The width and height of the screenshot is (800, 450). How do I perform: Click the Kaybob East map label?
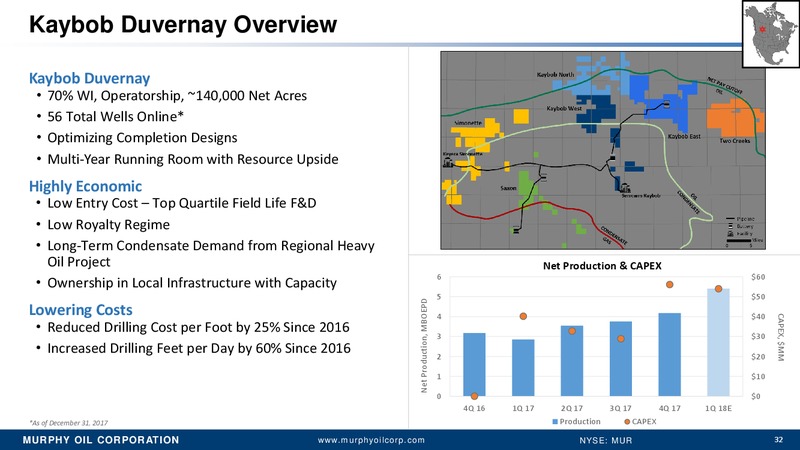coord(684,137)
